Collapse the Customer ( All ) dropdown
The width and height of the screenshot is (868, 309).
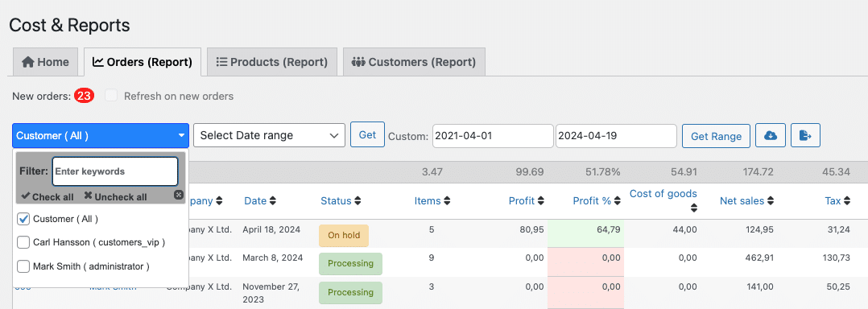tap(100, 135)
